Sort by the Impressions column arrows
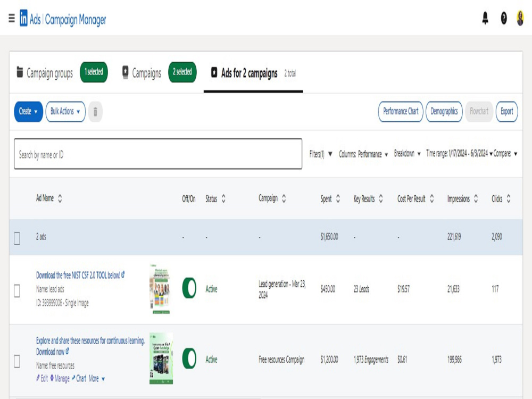Image resolution: width=532 pixels, height=399 pixels. (x=476, y=198)
